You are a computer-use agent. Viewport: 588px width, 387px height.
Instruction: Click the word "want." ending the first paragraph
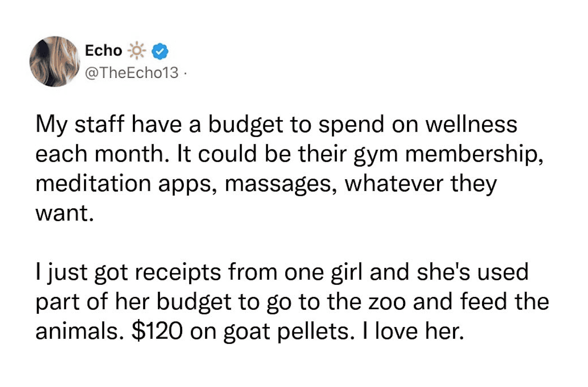[x=65, y=213]
